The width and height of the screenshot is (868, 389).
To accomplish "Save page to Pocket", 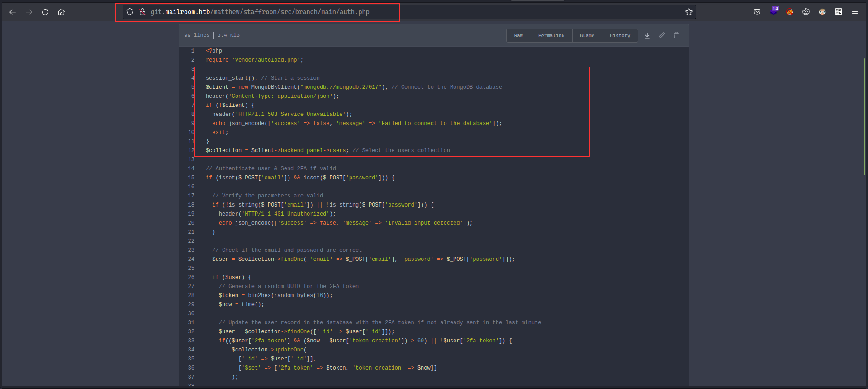I will 757,12.
